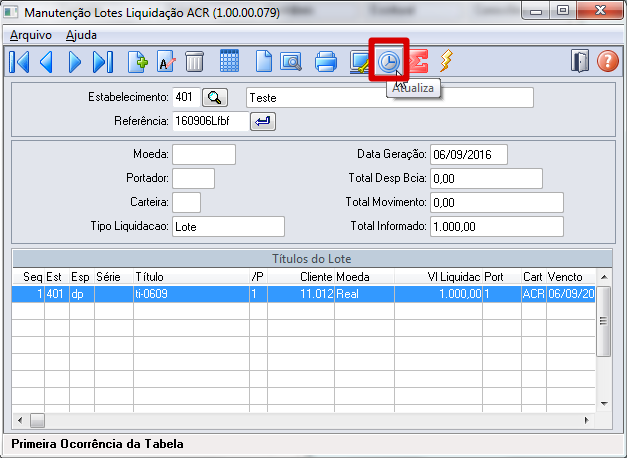Viewport: 627px width, 458px height.
Task: Click horizontal scrollbar right arrow
Action: [x=587, y=420]
